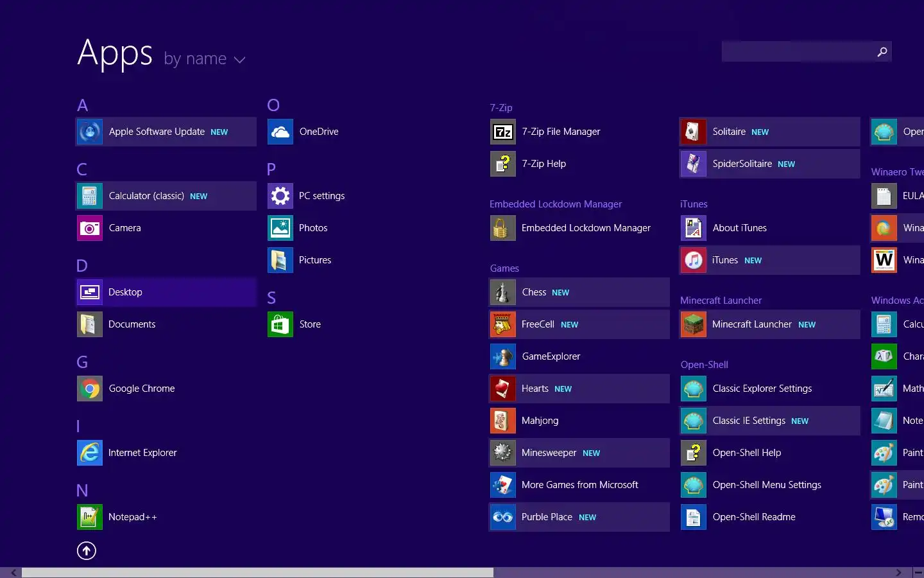
Task: Click the letter P section header
Action: tap(271, 170)
